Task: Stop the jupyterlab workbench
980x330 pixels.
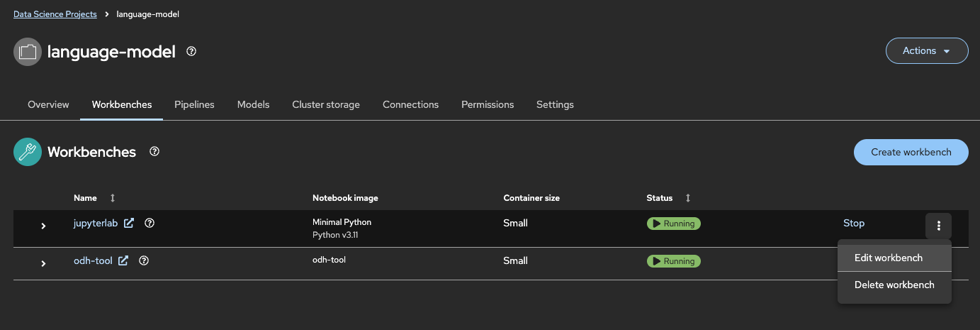Action: 854,223
